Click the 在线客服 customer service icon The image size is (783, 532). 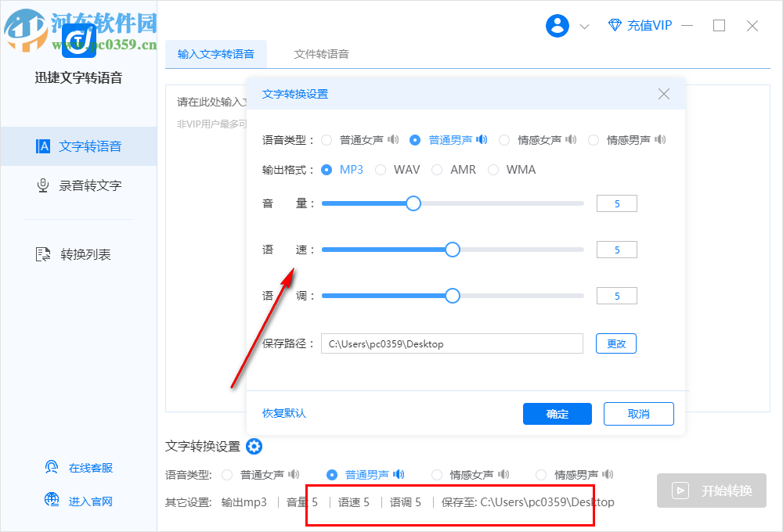51,466
